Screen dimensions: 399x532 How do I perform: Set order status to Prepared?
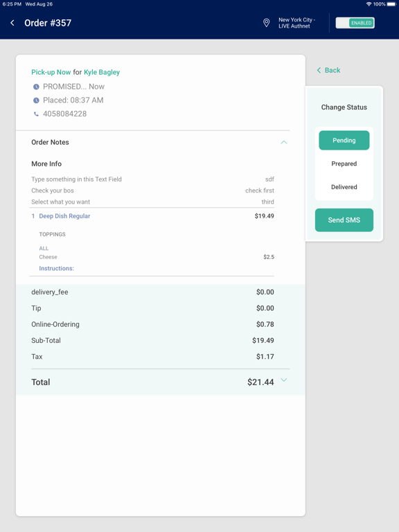click(x=344, y=163)
